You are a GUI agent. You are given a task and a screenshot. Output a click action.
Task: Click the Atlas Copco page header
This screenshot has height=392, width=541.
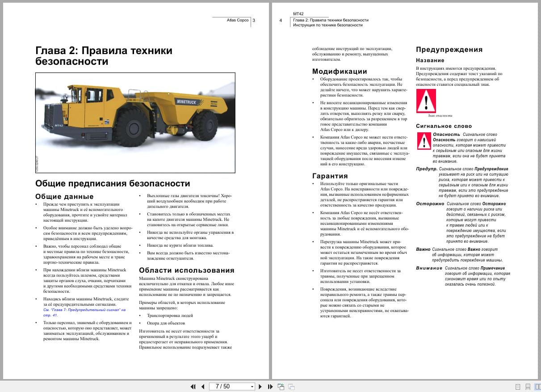tap(238, 20)
